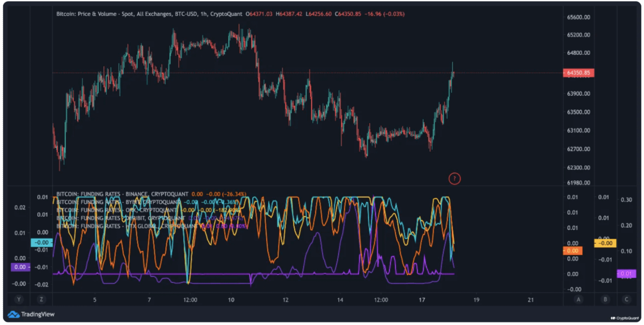Click the change value -16.96 (-0.03%)
This screenshot has width=644, height=325.
pos(384,14)
